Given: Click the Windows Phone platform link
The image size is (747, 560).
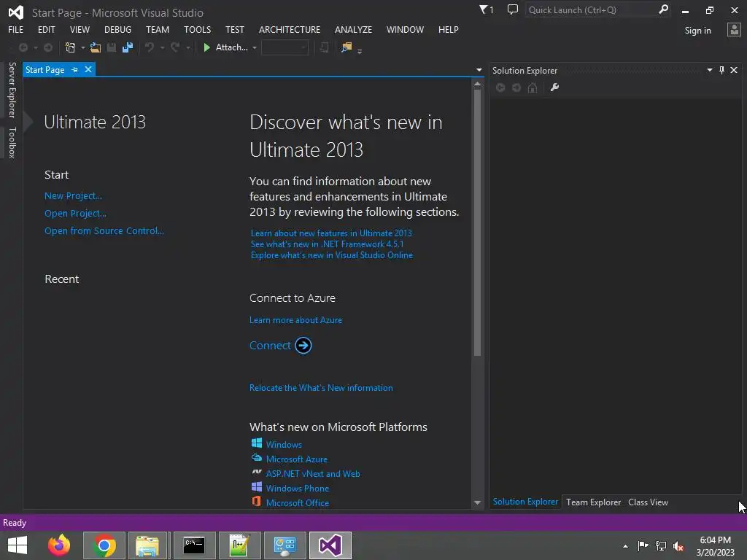Looking at the screenshot, I should [298, 488].
